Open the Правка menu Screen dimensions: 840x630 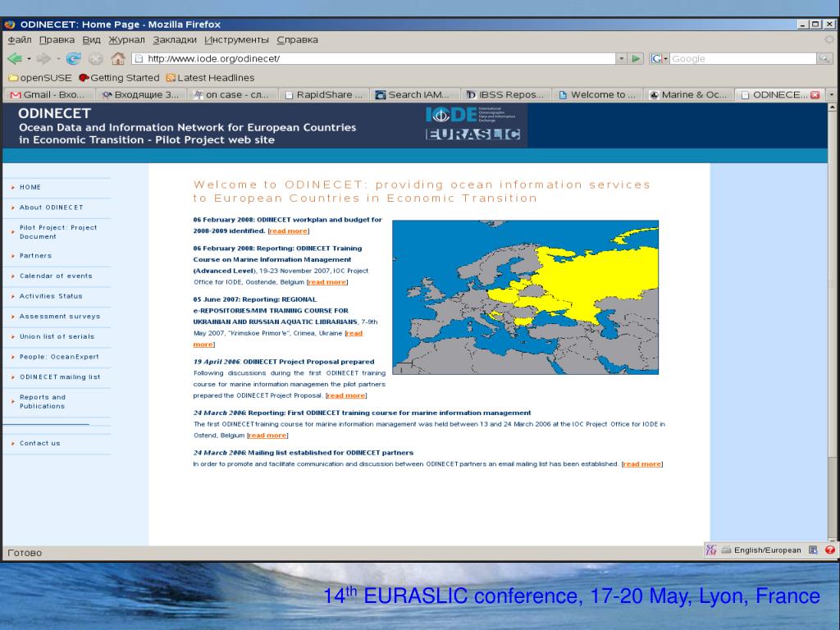click(x=57, y=39)
